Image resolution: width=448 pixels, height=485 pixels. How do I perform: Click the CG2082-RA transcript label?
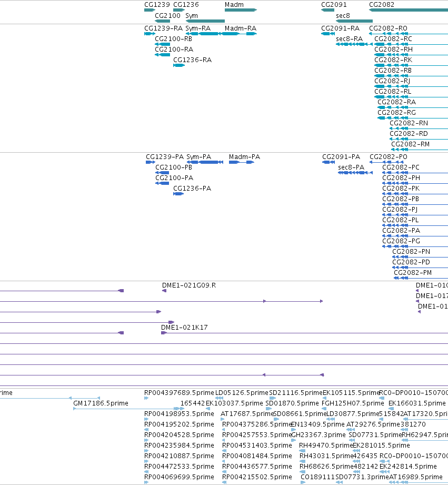coord(397,102)
